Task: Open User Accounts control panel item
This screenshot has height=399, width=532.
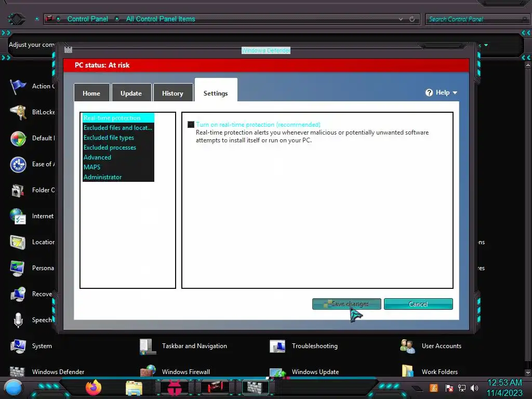Action: pos(431,346)
